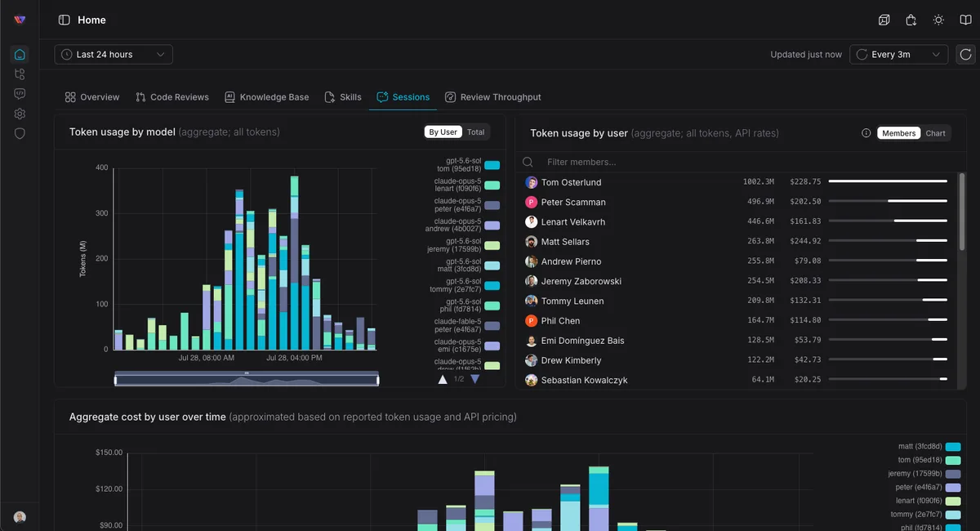The width and height of the screenshot is (980, 531).
Task: Click Peter Scamman's avatar
Action: tap(531, 202)
